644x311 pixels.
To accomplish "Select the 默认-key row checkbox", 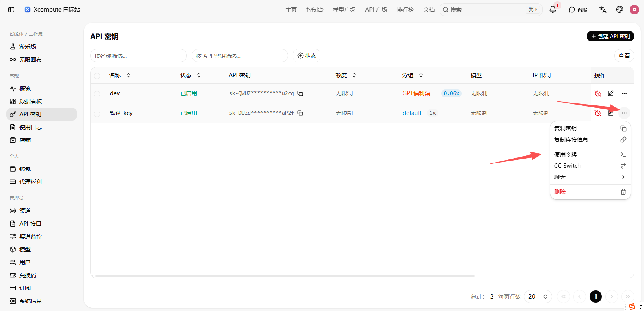I will [x=97, y=114].
